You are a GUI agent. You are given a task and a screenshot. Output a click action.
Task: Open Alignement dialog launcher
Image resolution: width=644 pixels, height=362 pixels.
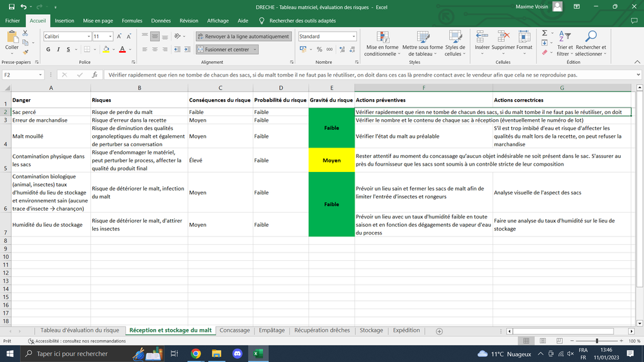(291, 62)
